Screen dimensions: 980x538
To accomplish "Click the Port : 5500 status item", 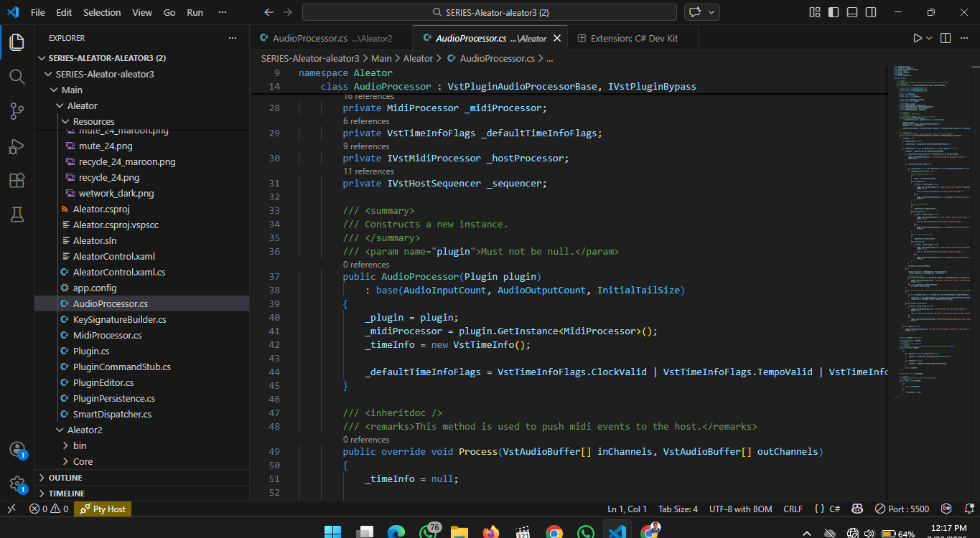I will (901, 509).
